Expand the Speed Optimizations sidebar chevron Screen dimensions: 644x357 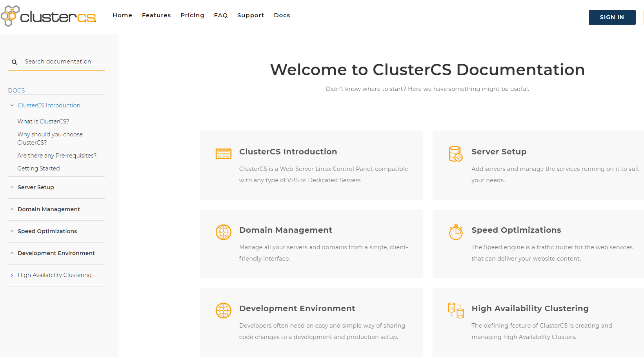12,231
